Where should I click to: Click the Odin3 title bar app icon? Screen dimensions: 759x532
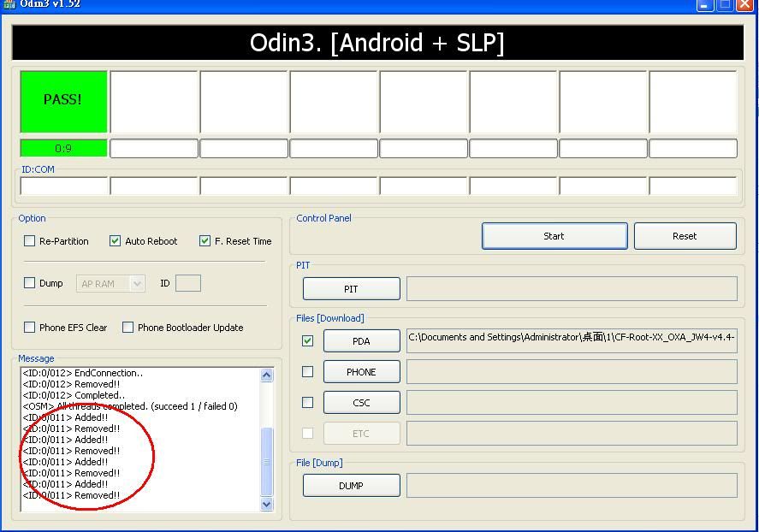point(9,4)
